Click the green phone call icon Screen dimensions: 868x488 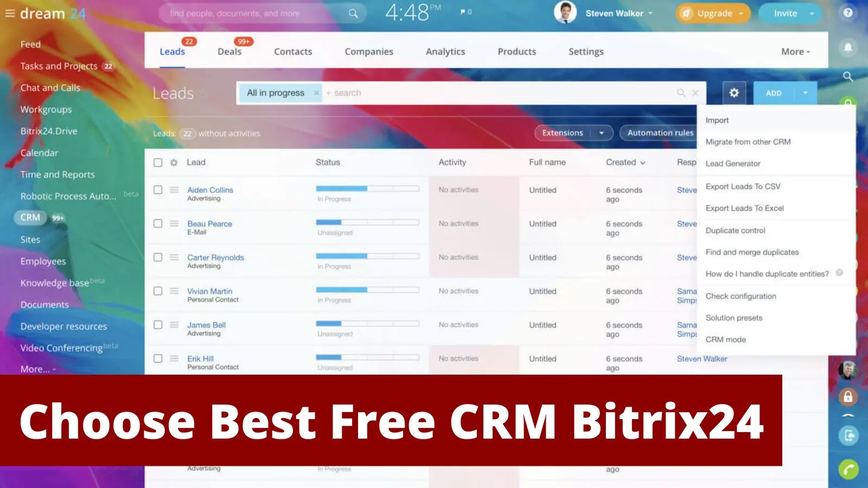pyautogui.click(x=848, y=469)
